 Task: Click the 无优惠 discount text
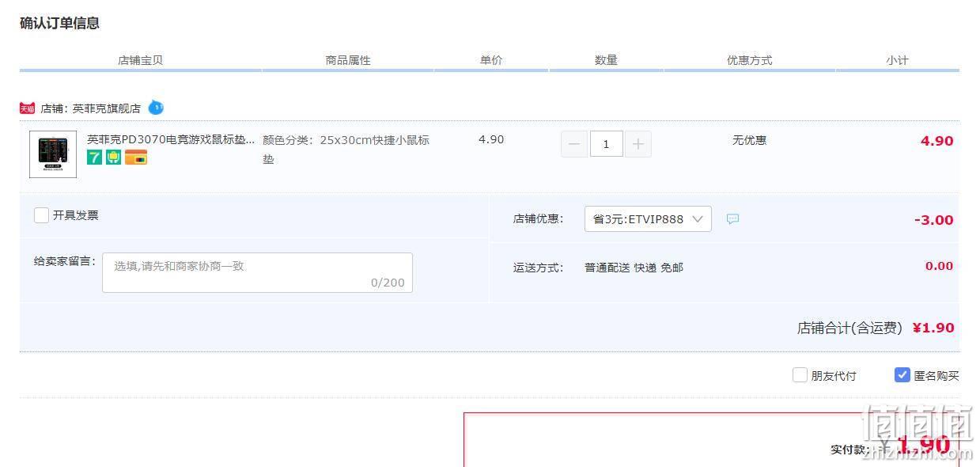point(749,140)
